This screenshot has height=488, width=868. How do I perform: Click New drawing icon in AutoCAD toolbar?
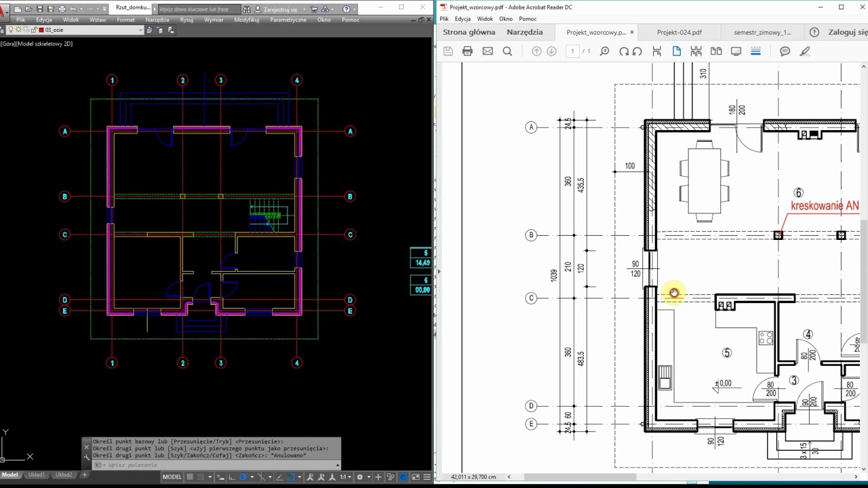coord(17,9)
